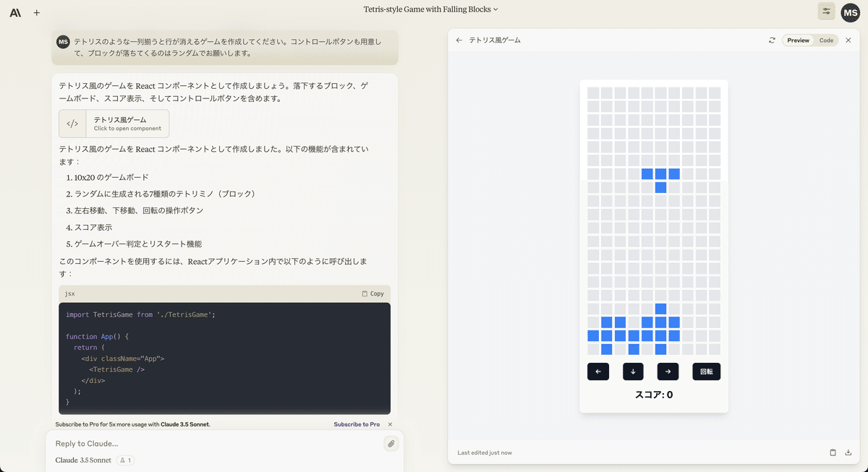The image size is (868, 472).
Task: Move block right with arrow button
Action: point(668,372)
